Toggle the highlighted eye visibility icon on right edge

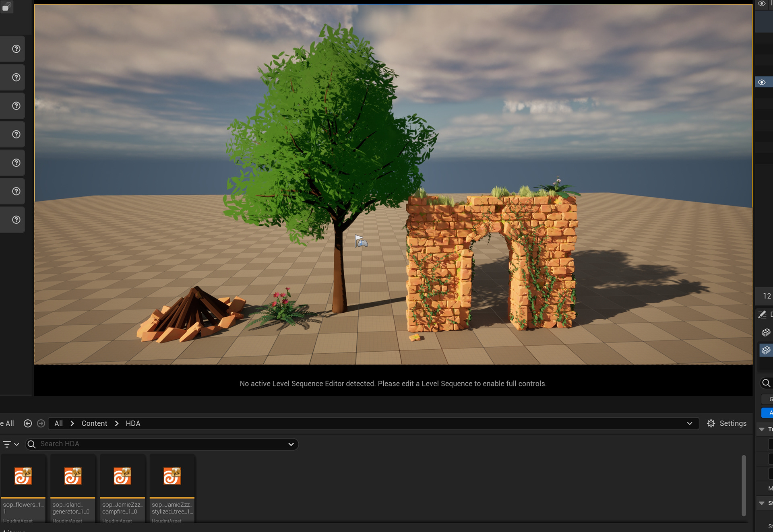click(762, 82)
